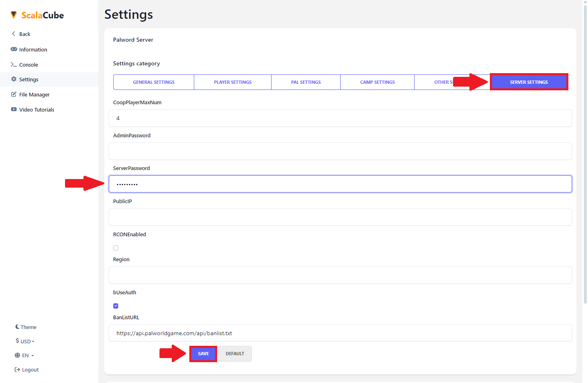
Task: Select the Server Settings tab
Action: pyautogui.click(x=529, y=82)
